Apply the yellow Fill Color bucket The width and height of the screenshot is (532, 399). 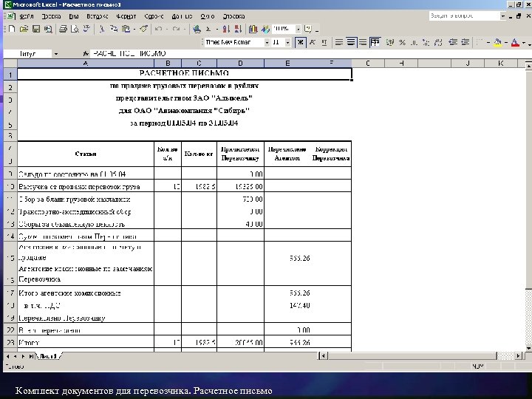point(498,42)
